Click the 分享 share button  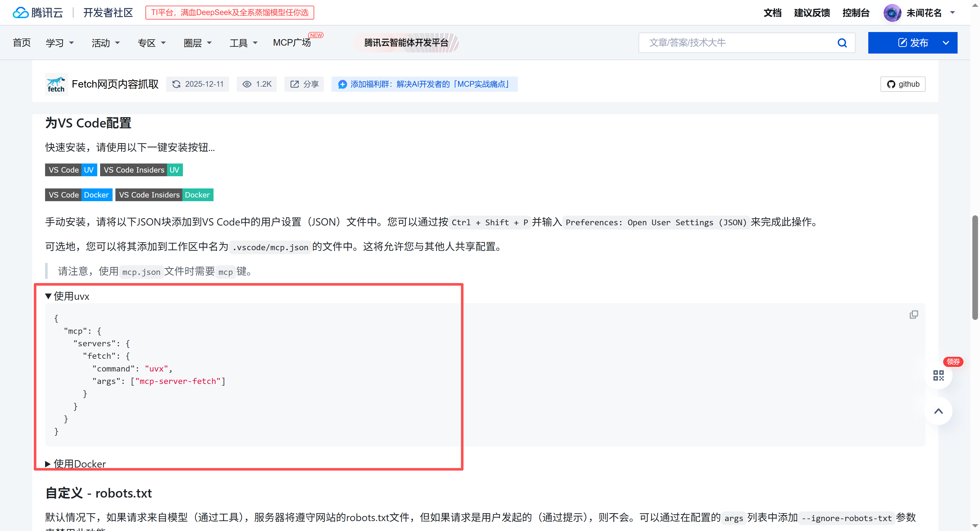coord(304,84)
